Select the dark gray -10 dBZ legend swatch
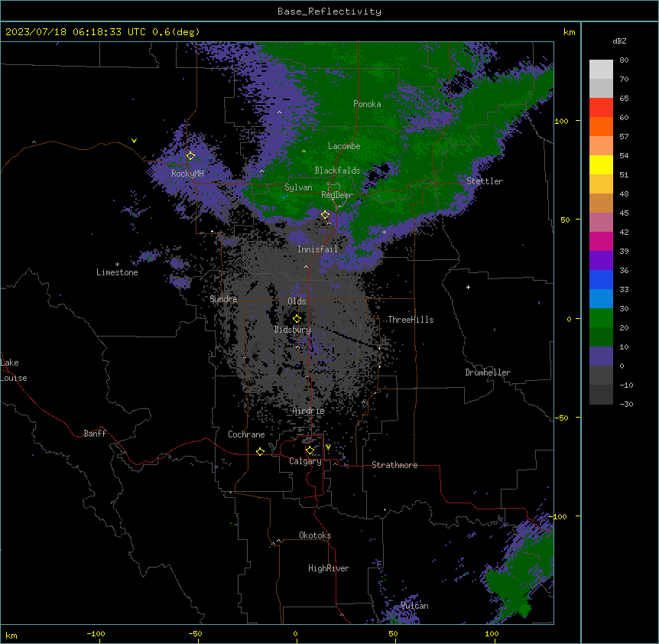Image resolution: width=659 pixels, height=644 pixels. [x=601, y=395]
